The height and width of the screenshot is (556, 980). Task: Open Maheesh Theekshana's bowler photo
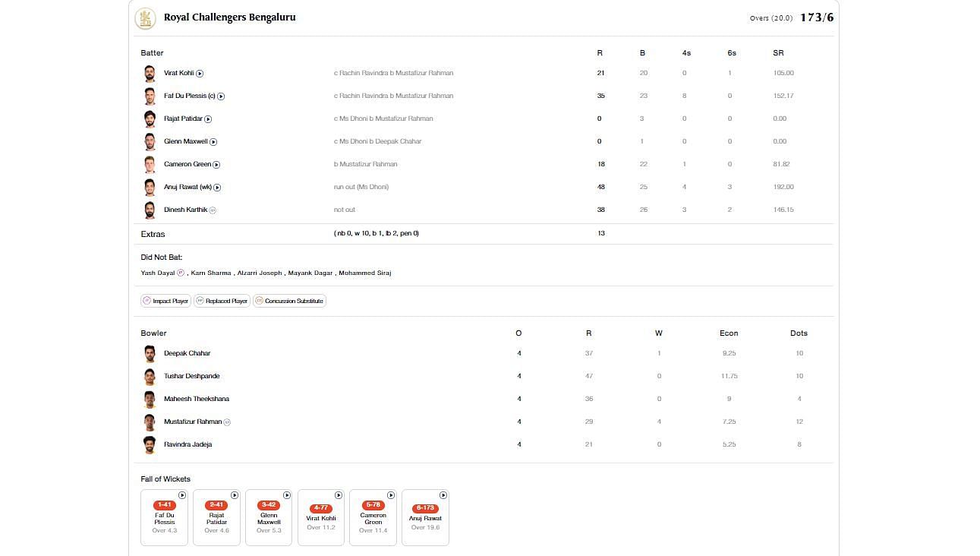150,400
